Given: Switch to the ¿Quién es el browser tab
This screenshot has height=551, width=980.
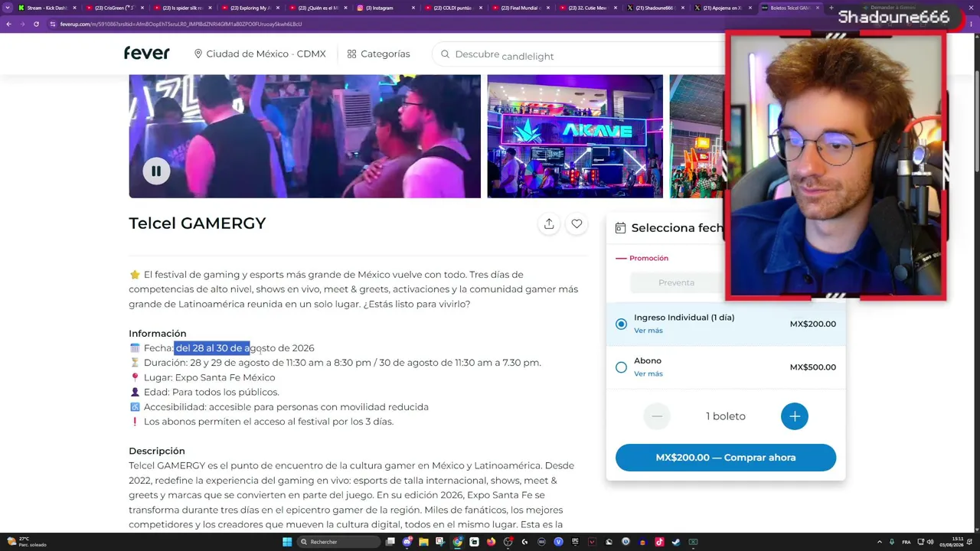Looking at the screenshot, I should (318, 8).
